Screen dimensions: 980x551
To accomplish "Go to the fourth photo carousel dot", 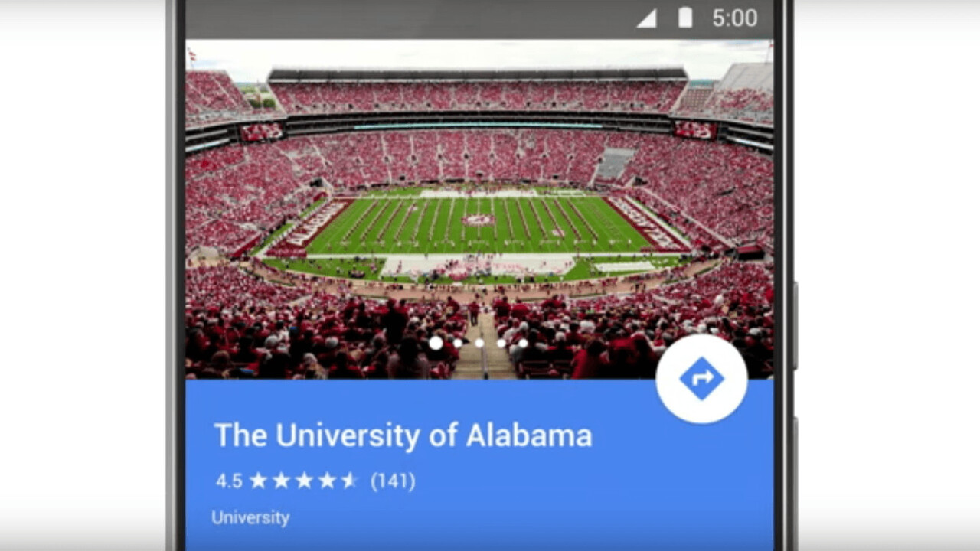I will coord(501,343).
